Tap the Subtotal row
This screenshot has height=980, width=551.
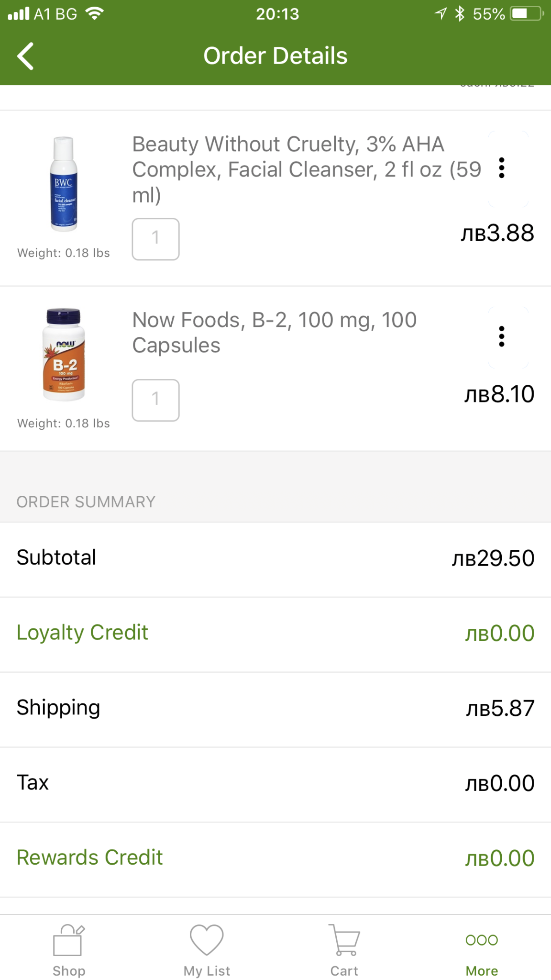click(x=275, y=558)
